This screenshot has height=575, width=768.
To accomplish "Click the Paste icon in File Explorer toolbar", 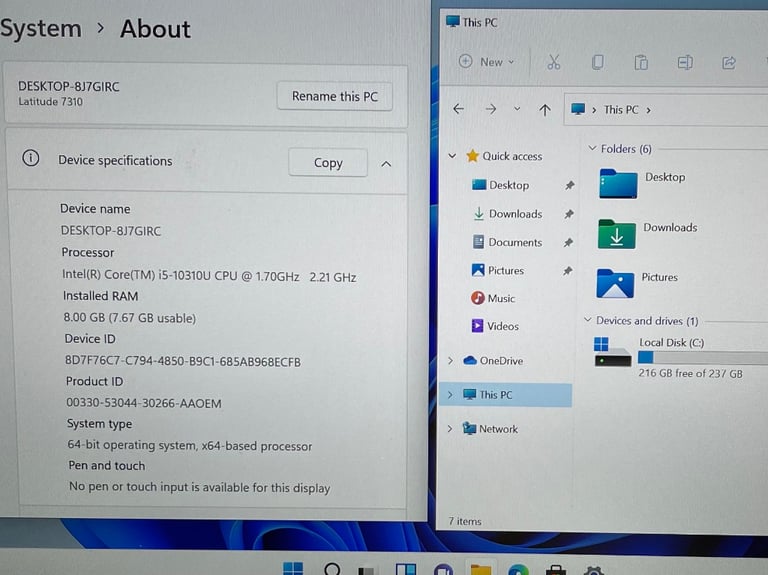I will pyautogui.click(x=641, y=63).
